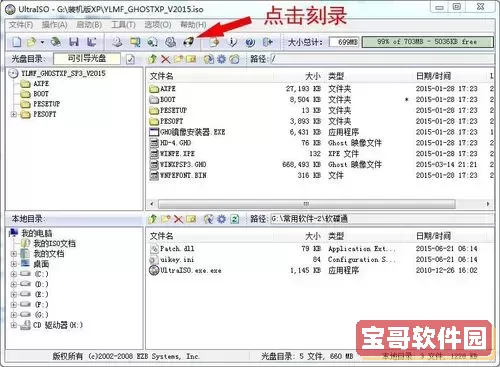Click the Burn CD image icon
The width and height of the screenshot is (500, 367).
point(188,42)
